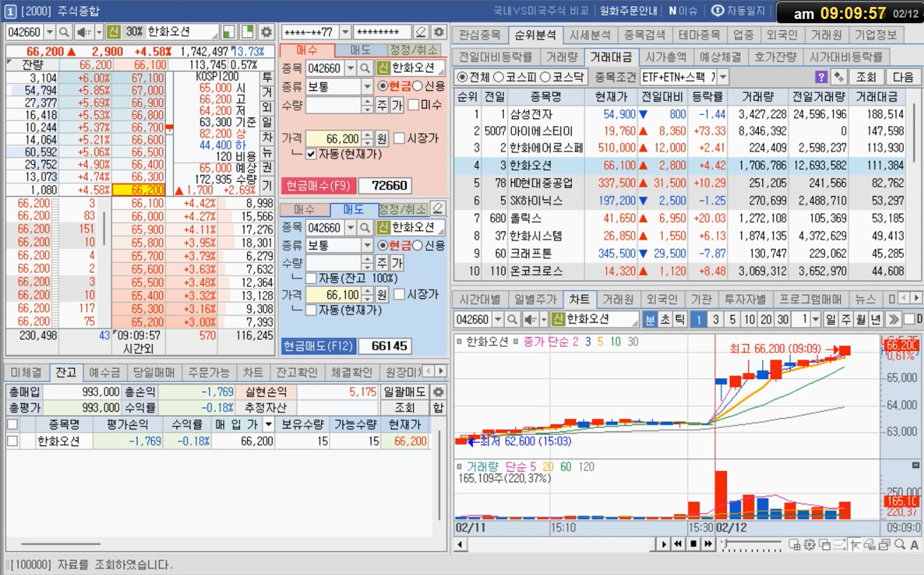Click the chart text A icon
Screen dimensions: 924x575
pos(915,544)
